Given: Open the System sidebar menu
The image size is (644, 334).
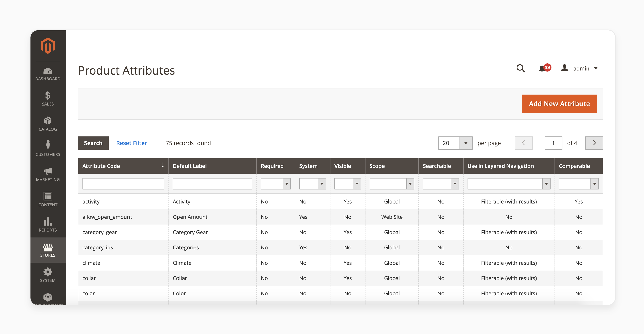Looking at the screenshot, I should pos(48,275).
